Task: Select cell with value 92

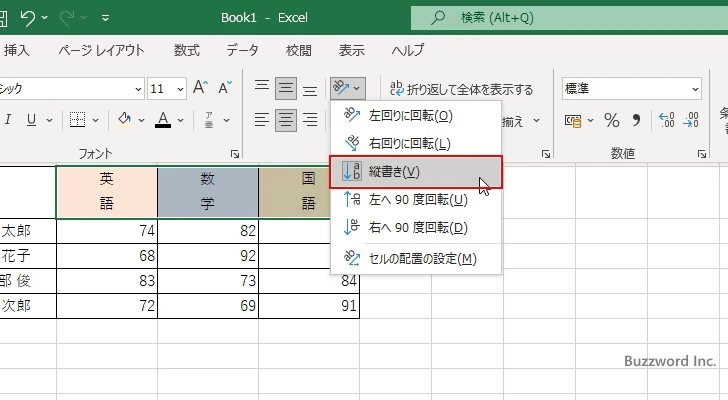Action: click(208, 256)
